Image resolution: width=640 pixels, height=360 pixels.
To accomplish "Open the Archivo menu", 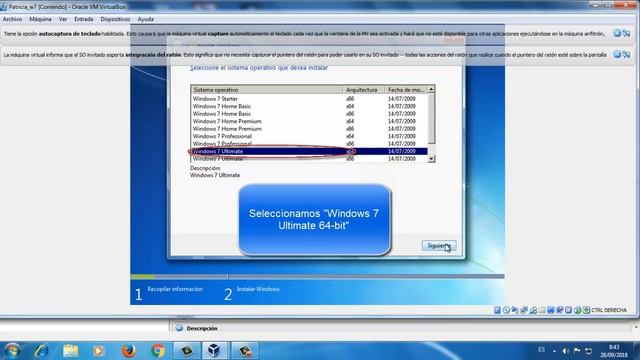I will pos(12,19).
